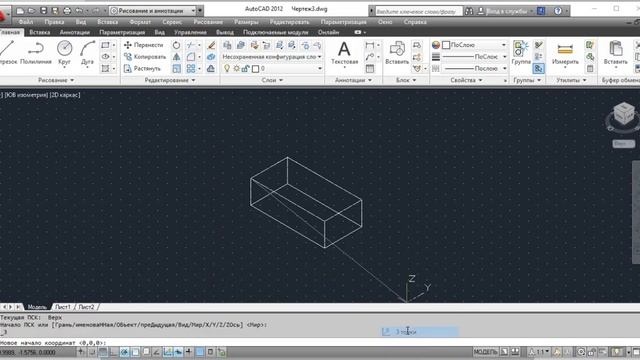
Task: Expand the Свойства panel
Action: click(467, 80)
